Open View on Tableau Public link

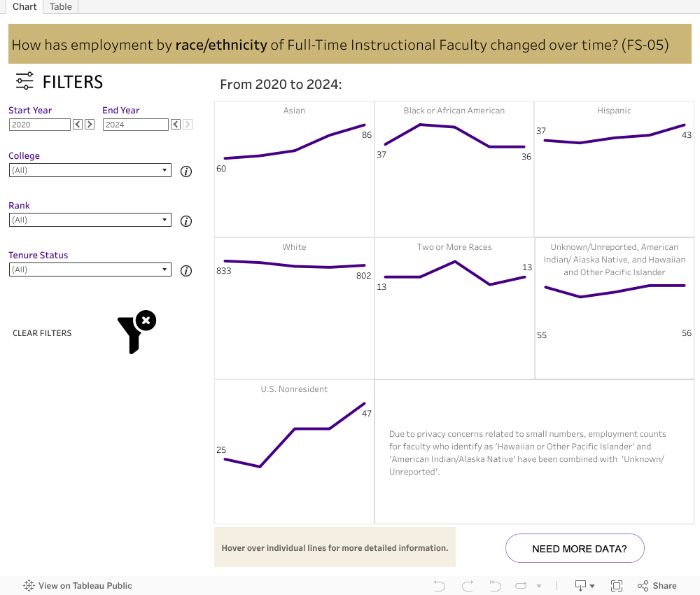pos(78,586)
